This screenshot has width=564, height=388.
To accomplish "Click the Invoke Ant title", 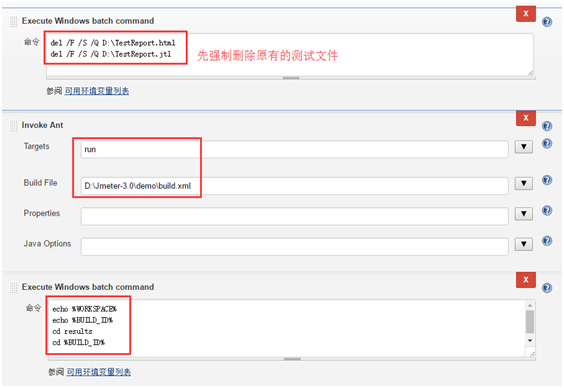I will coord(42,125).
